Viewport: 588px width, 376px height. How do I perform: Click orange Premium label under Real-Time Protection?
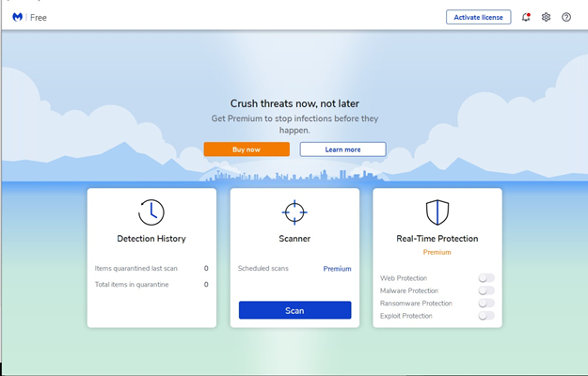pos(437,253)
